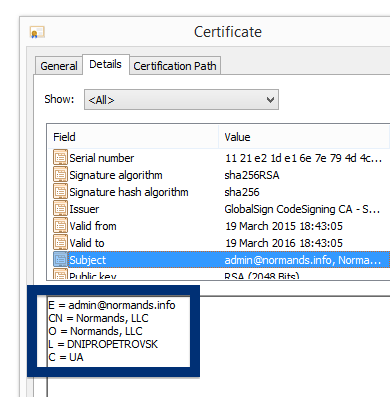The width and height of the screenshot is (390, 397).
Task: Click the sha256 hash algorithm value
Action: (x=242, y=192)
